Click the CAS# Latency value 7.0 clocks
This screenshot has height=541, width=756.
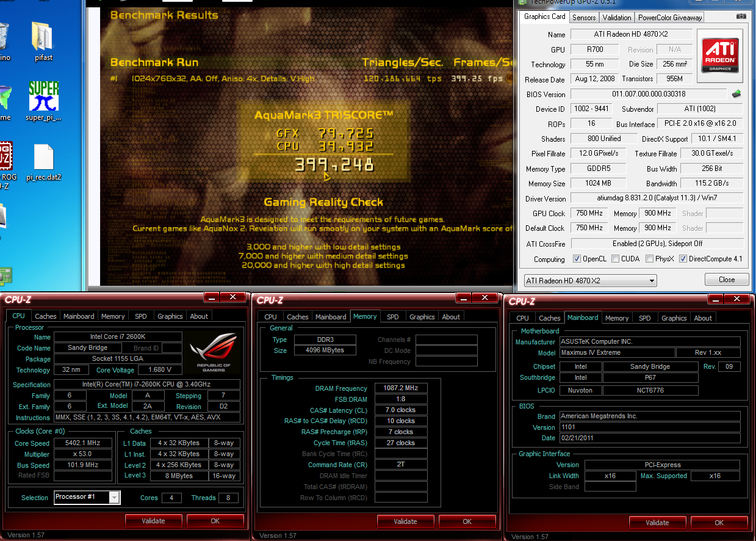point(400,410)
